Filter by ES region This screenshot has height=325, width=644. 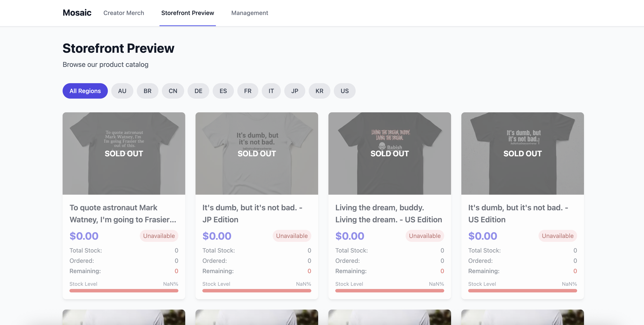pyautogui.click(x=223, y=91)
